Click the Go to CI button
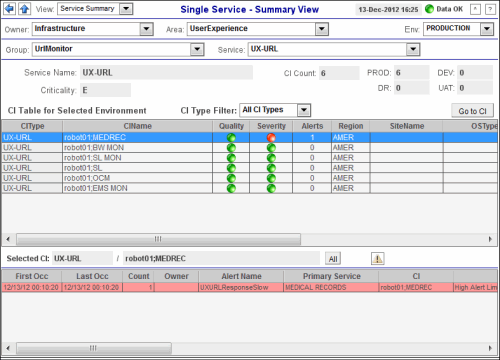 472,111
